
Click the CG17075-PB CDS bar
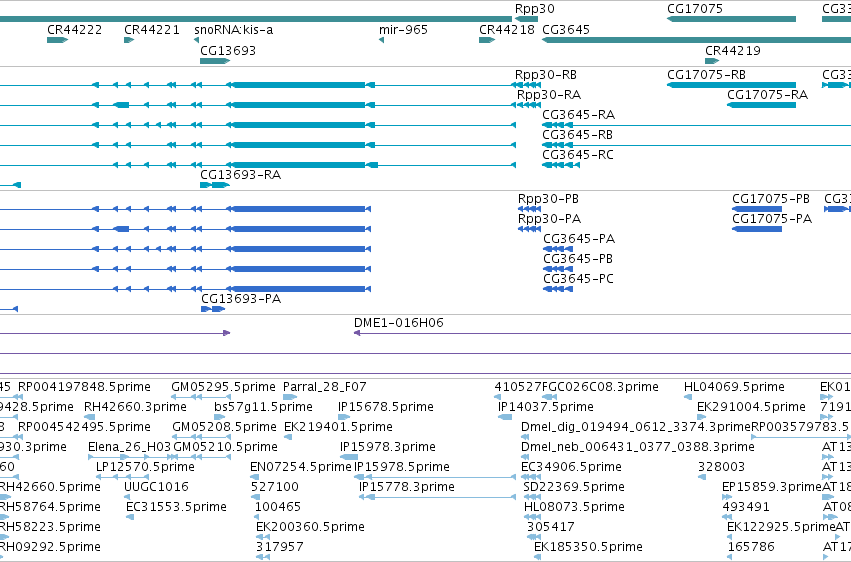pos(757,209)
